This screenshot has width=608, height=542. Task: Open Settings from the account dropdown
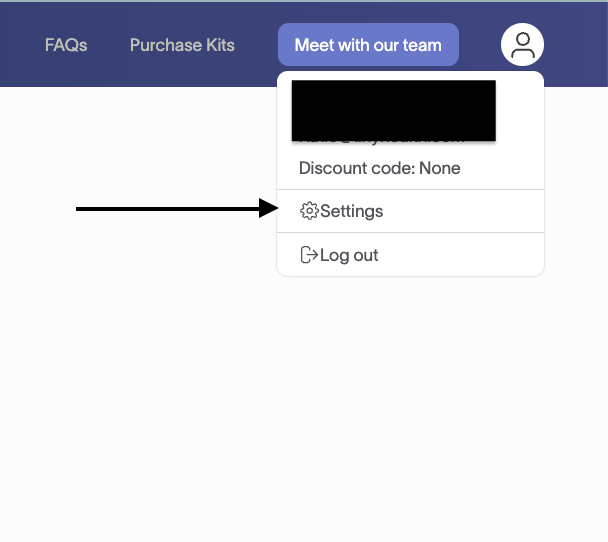(411, 211)
